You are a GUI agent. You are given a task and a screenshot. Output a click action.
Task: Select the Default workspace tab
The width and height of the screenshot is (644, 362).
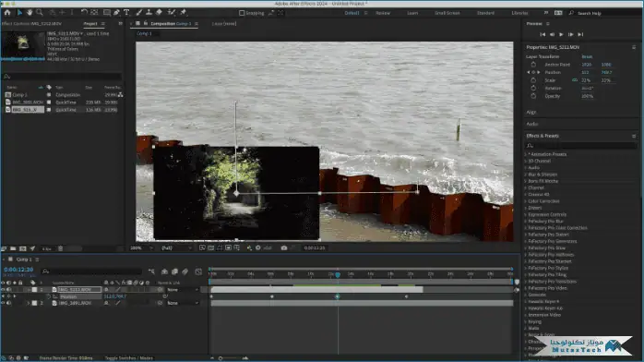tap(352, 13)
